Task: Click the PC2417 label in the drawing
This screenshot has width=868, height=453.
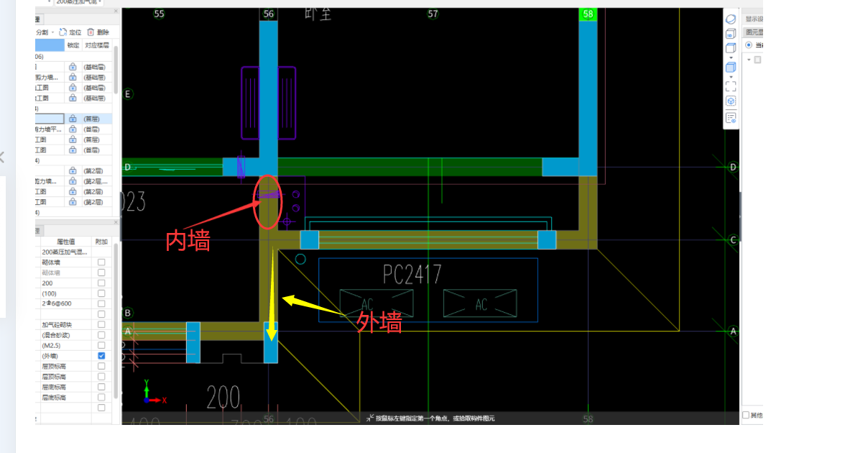Action: [x=412, y=274]
